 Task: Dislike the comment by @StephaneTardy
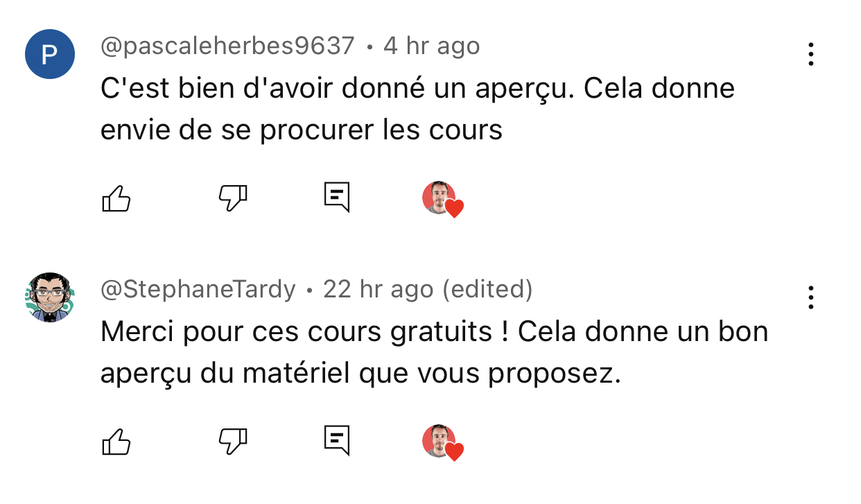tap(233, 442)
